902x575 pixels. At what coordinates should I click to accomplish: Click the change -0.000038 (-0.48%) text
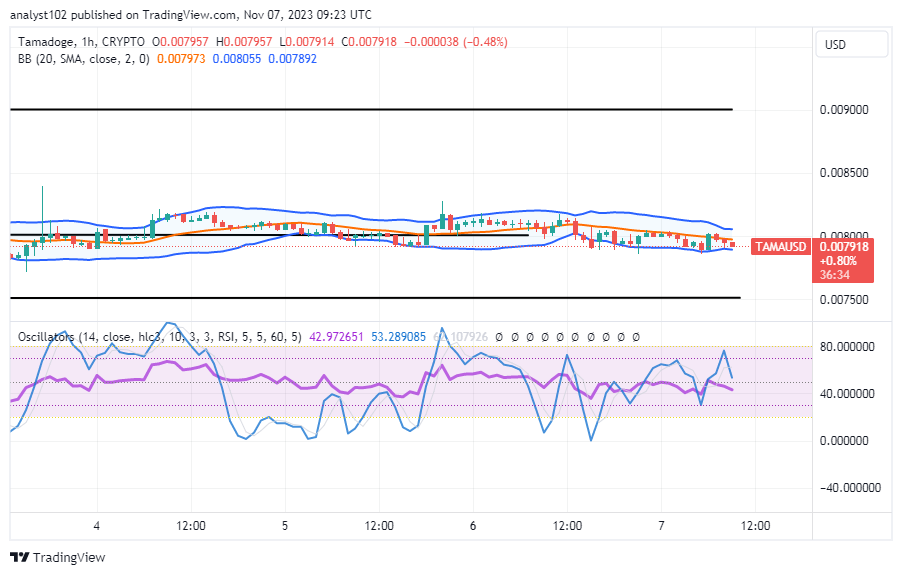pyautogui.click(x=456, y=42)
